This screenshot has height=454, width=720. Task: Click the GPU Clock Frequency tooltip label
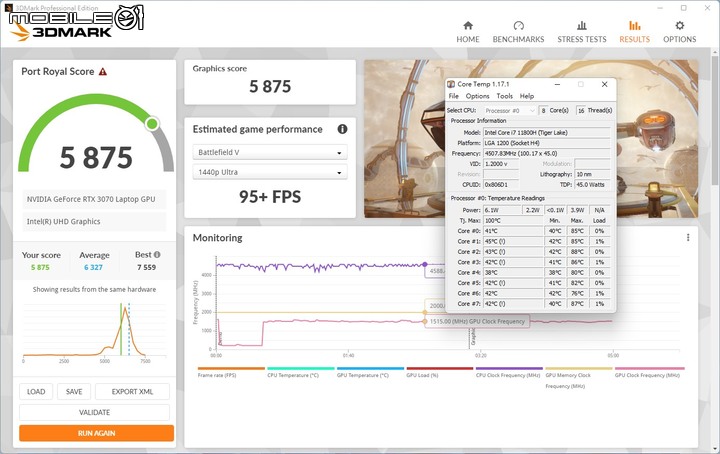(x=477, y=321)
